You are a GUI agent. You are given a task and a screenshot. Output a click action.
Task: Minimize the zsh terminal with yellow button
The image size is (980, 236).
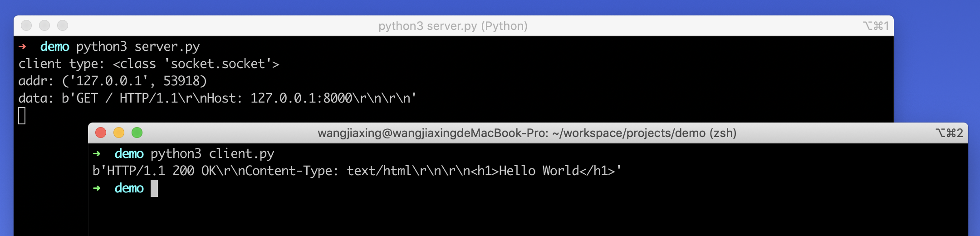[x=119, y=133]
